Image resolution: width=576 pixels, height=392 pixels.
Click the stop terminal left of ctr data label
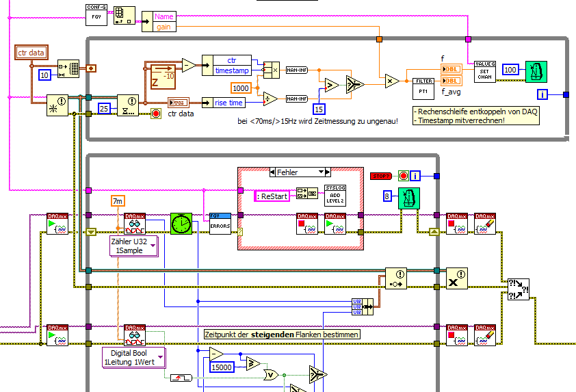[156, 114]
